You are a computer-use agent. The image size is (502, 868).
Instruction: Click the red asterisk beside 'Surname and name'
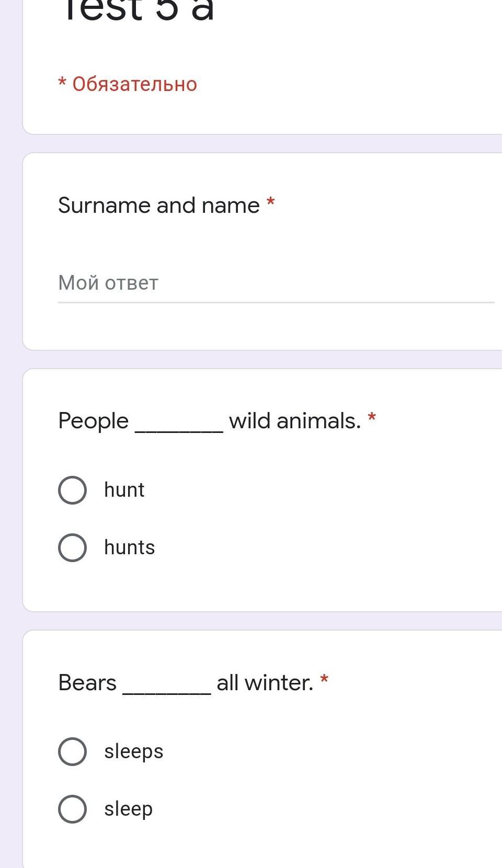pos(271,202)
